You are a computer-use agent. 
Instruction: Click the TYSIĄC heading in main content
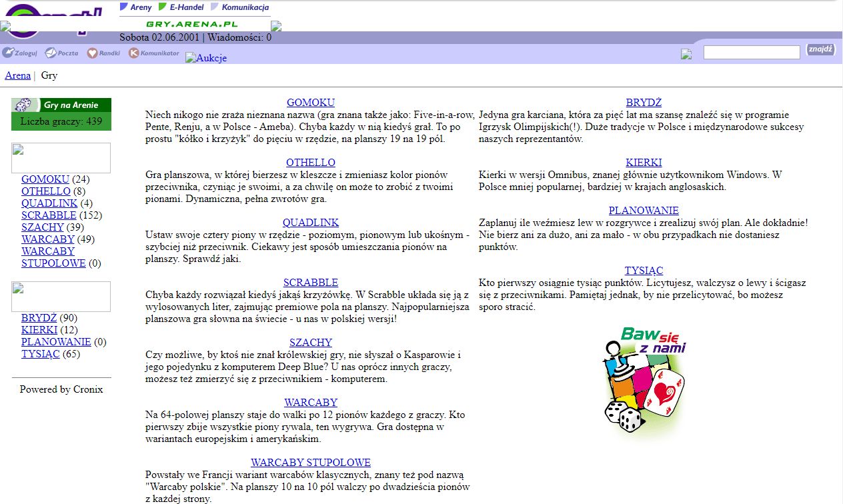pyautogui.click(x=644, y=271)
